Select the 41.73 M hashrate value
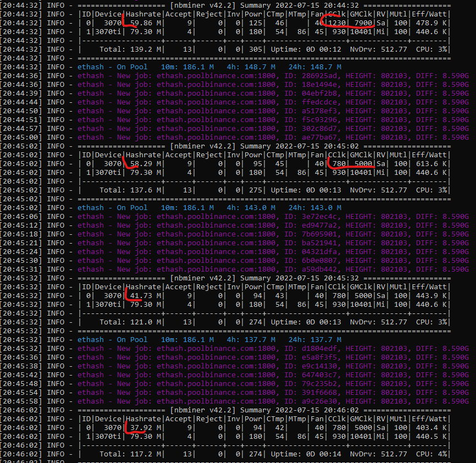 pyautogui.click(x=146, y=296)
